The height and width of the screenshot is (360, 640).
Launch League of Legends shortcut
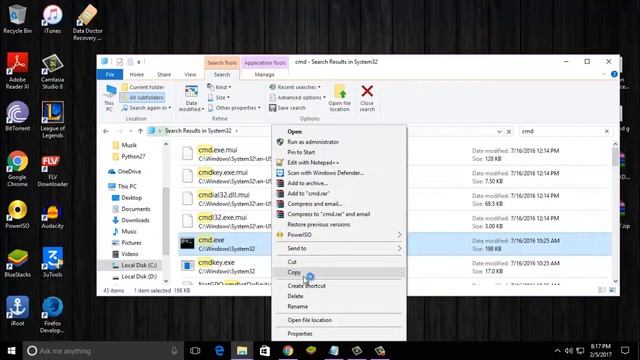pos(52,120)
